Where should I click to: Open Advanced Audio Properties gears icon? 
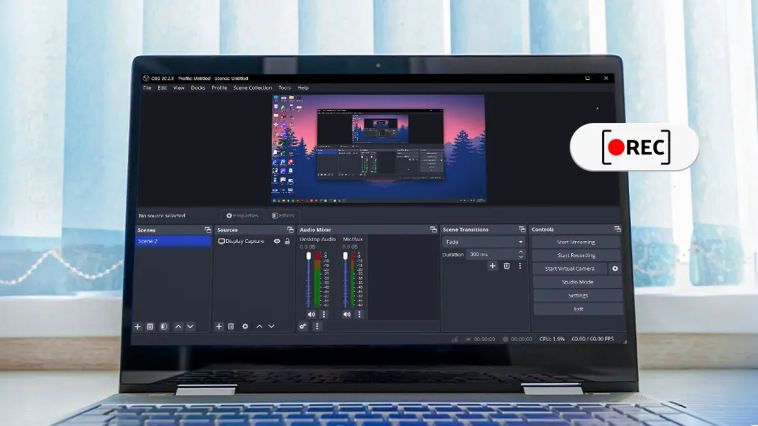(303, 326)
